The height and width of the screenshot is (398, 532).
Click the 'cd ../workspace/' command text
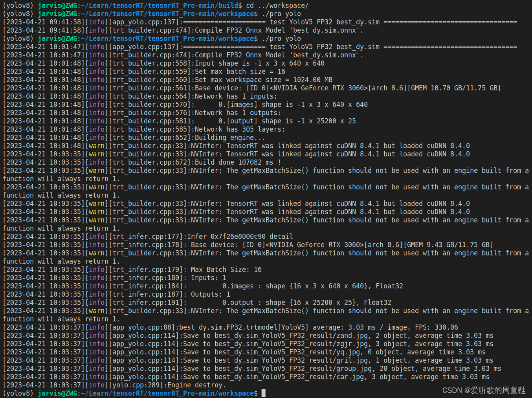(277, 6)
